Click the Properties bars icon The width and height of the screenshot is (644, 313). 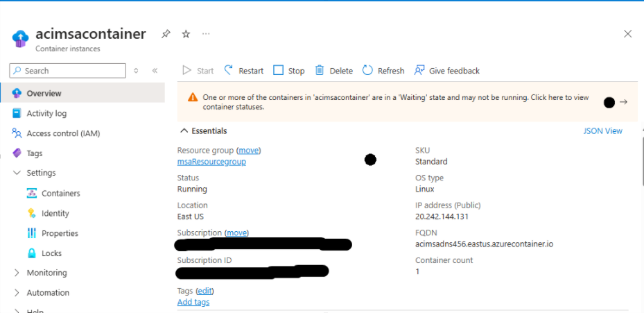point(32,233)
